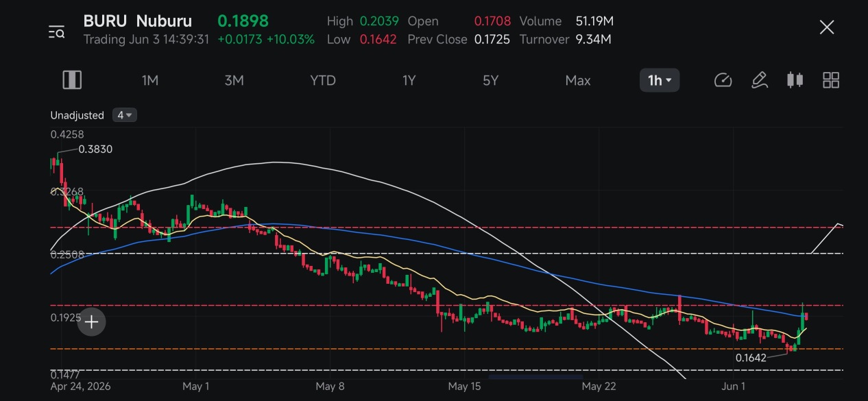This screenshot has height=401, width=868.
Task: Select the 1Y time range
Action: tap(409, 80)
